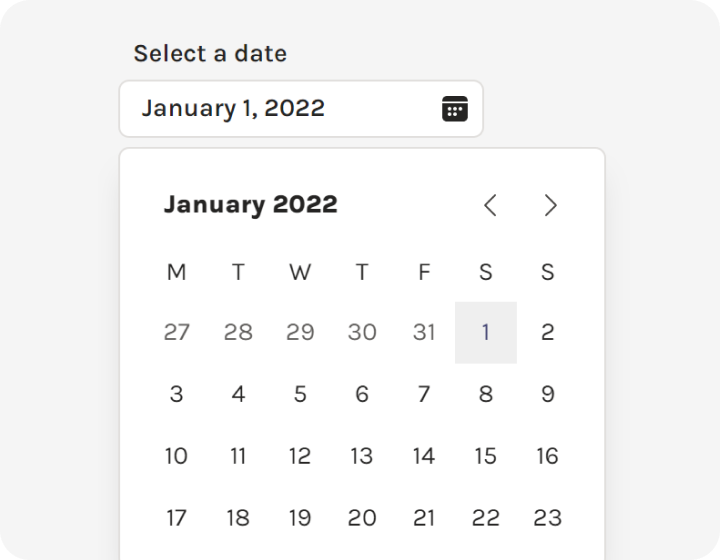The image size is (720, 560).
Task: Pick day 21 in the calendar
Action: pyautogui.click(x=424, y=518)
